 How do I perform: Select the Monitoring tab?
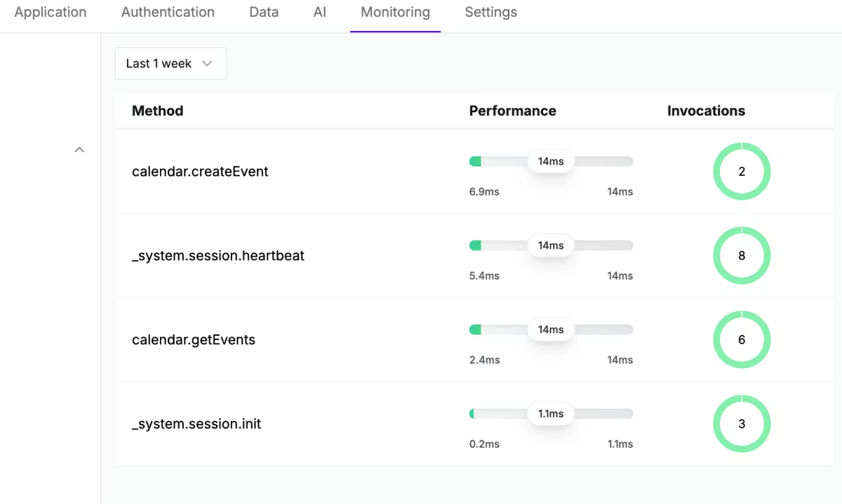click(396, 13)
